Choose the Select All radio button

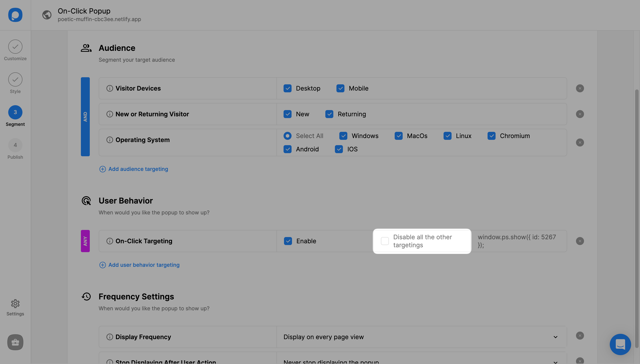pyautogui.click(x=287, y=136)
